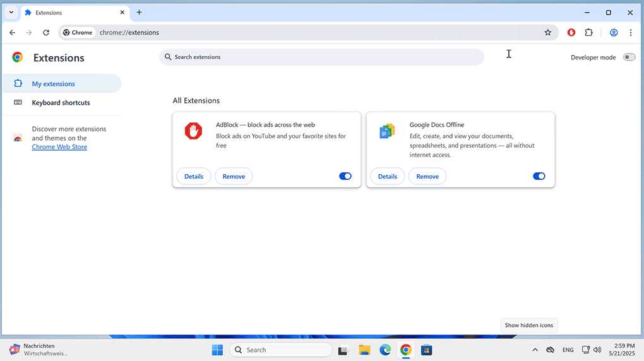Remove the AdBlock extension
644x361 pixels.
tap(234, 176)
